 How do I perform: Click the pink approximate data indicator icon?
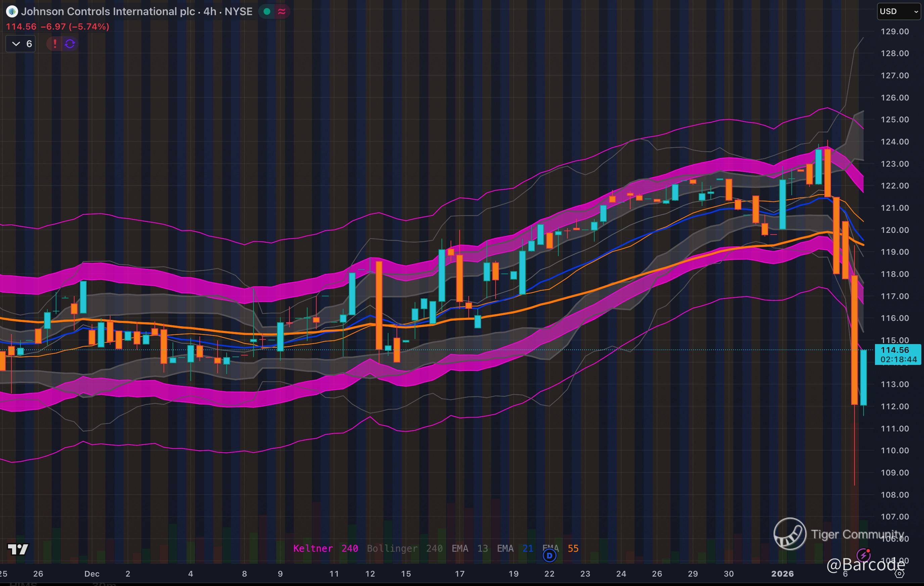(x=282, y=11)
